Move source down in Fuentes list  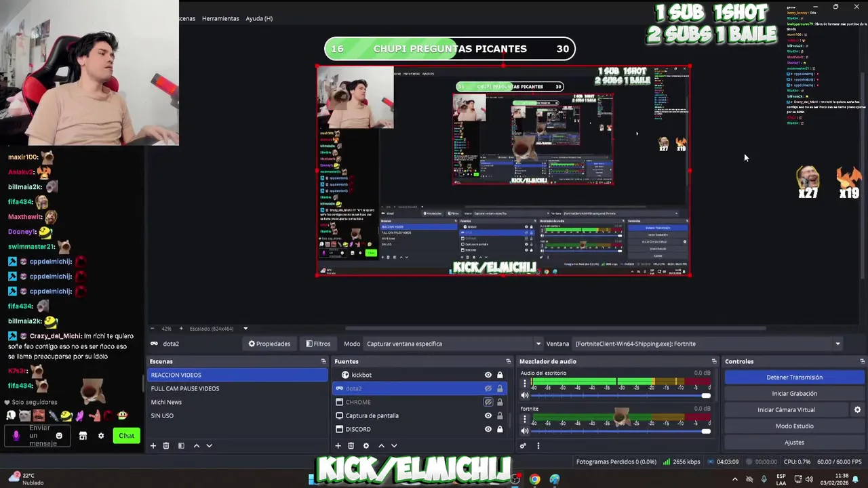(x=394, y=446)
